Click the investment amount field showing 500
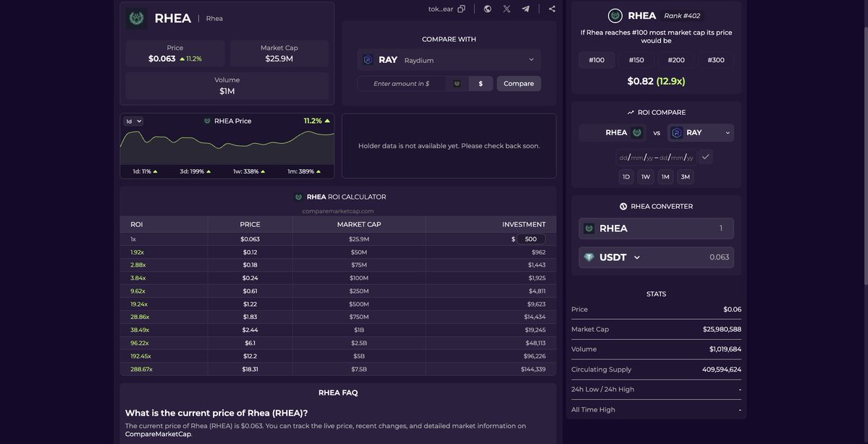 click(531, 239)
